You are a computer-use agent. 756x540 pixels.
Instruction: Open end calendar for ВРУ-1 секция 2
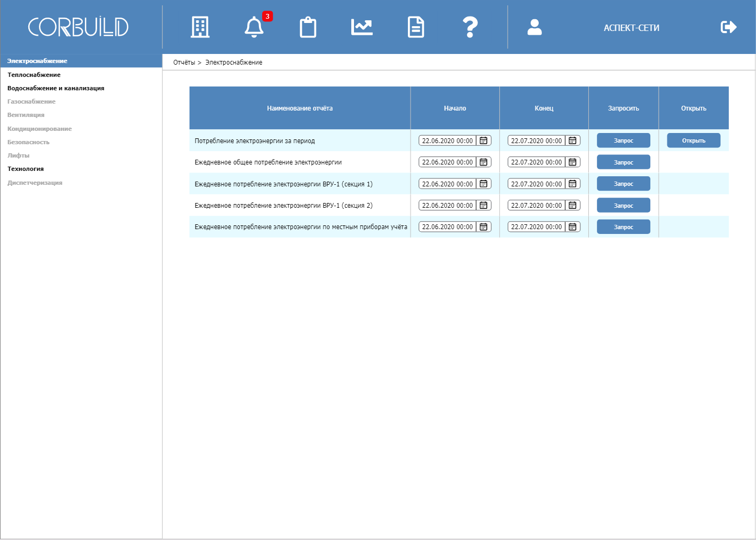(572, 205)
